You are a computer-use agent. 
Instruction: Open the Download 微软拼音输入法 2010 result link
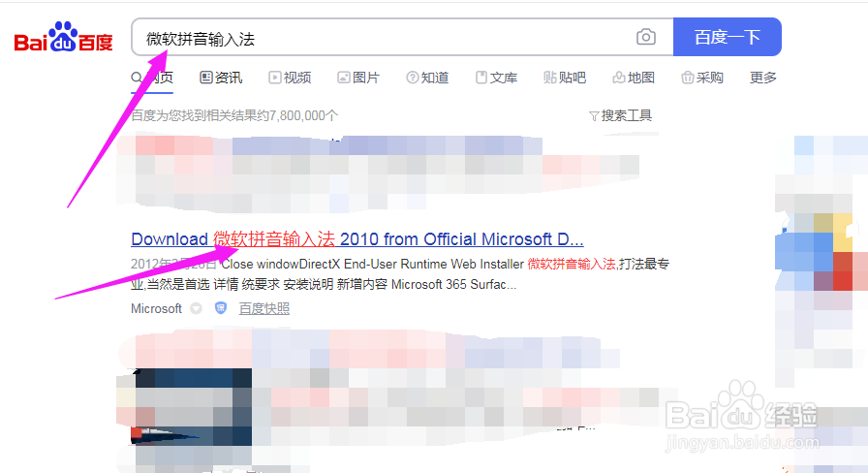tap(357, 239)
